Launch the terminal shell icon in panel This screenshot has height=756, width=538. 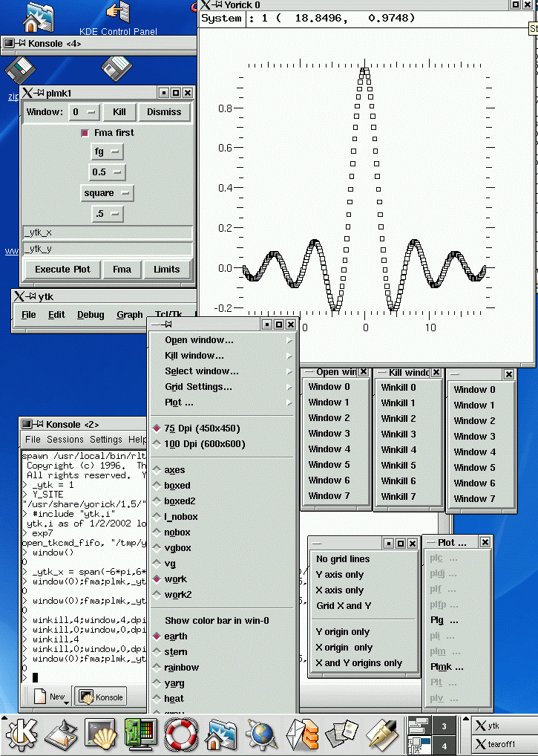[x=102, y=734]
